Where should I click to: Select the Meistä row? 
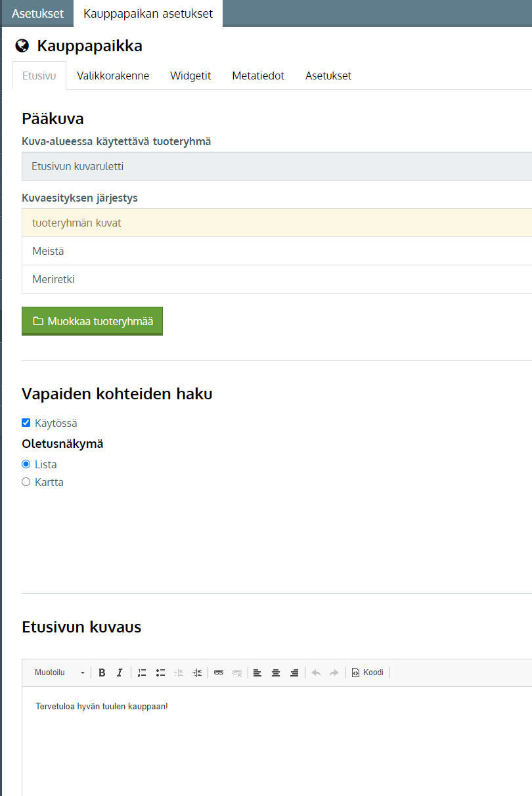[277, 251]
